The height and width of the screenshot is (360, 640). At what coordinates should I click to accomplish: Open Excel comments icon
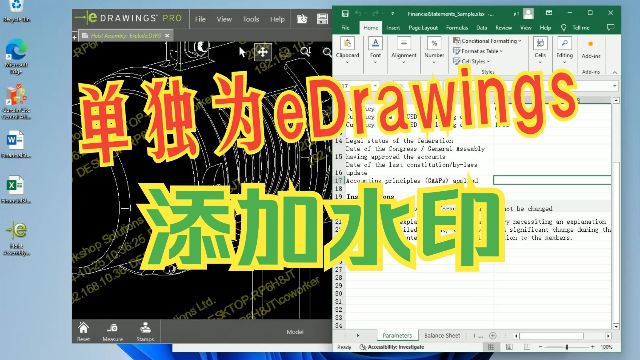[611, 27]
